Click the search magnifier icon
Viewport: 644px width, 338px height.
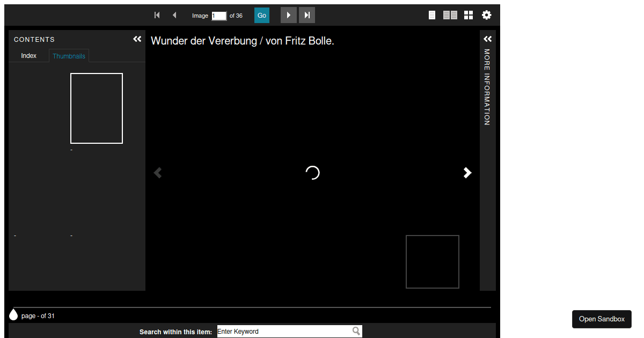pyautogui.click(x=356, y=330)
